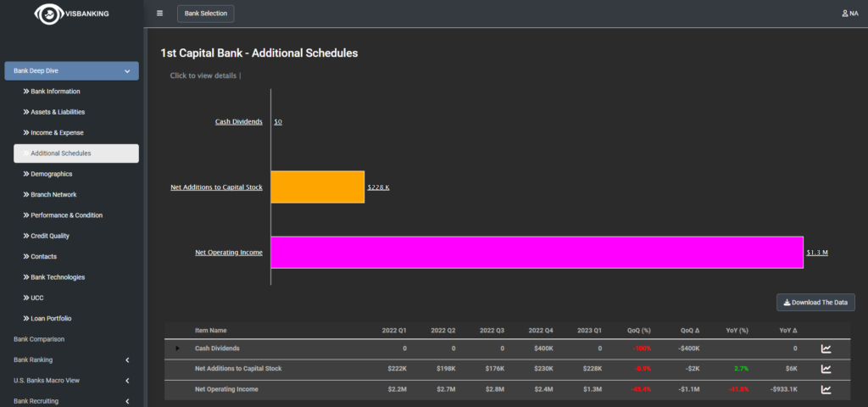Click the hamburger menu icon
The height and width of the screenshot is (407, 868).
point(160,14)
